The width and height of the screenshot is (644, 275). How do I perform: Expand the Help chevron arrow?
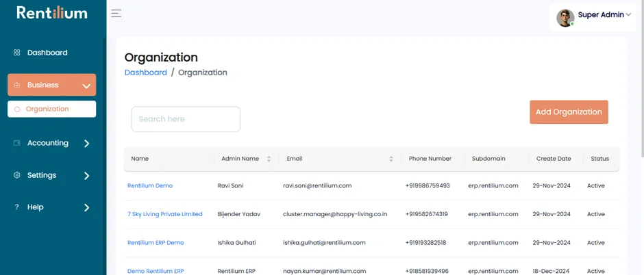pyautogui.click(x=86, y=208)
